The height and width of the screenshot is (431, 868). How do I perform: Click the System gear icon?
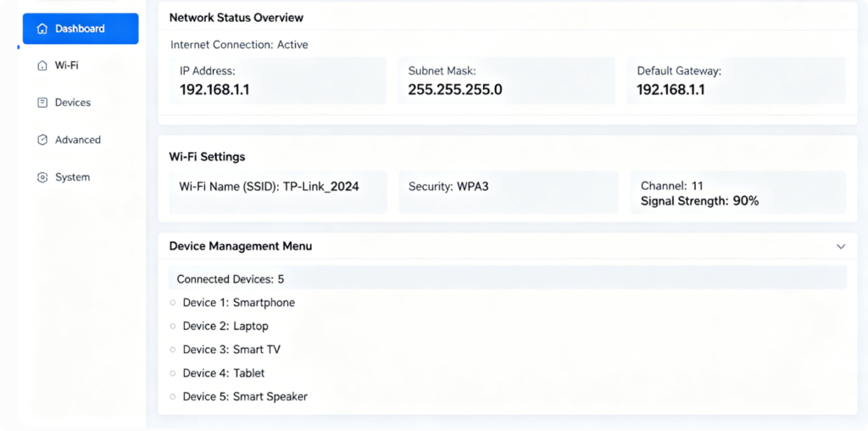(42, 177)
